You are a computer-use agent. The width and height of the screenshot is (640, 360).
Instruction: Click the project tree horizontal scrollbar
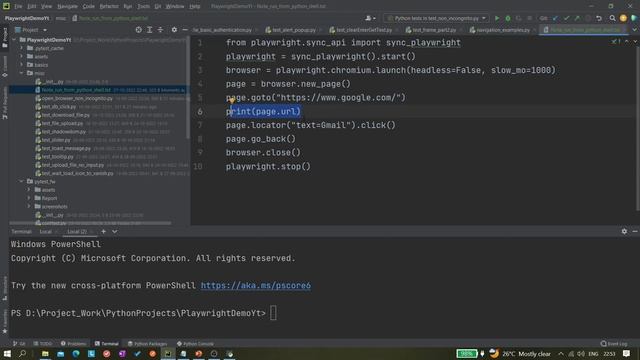(90, 223)
